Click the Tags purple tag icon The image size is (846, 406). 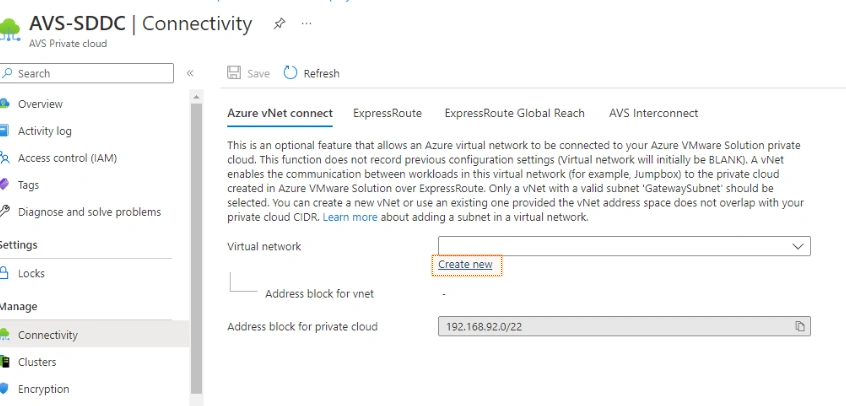point(4,185)
